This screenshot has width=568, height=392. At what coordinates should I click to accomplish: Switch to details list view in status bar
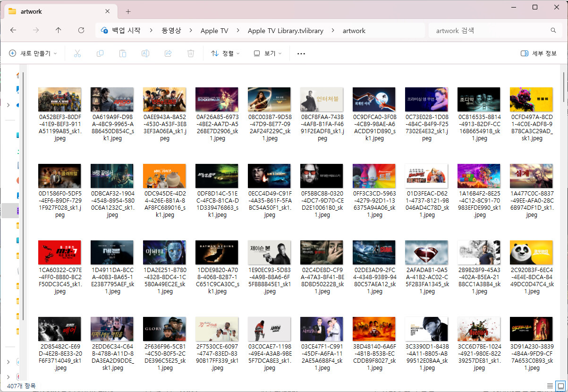click(x=550, y=385)
